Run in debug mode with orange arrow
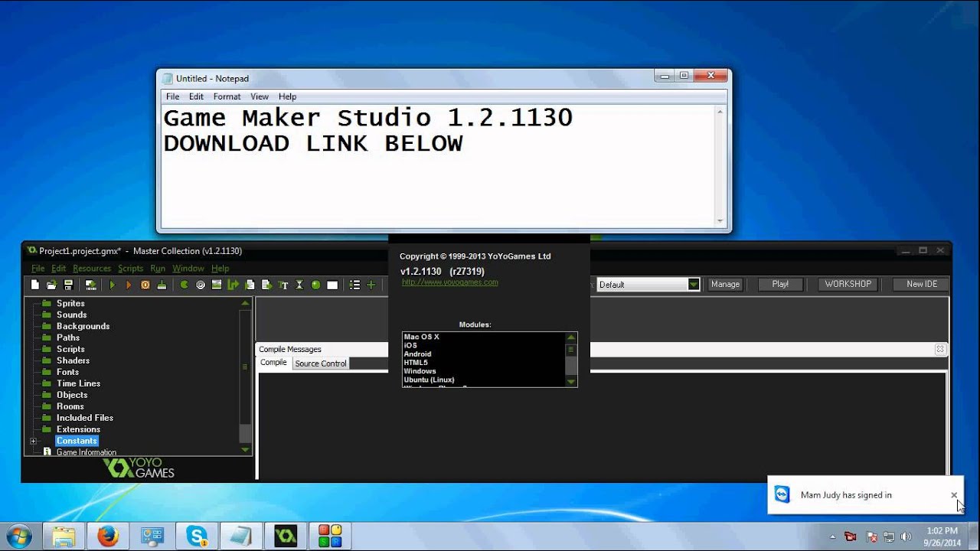980x551 pixels. tap(129, 285)
